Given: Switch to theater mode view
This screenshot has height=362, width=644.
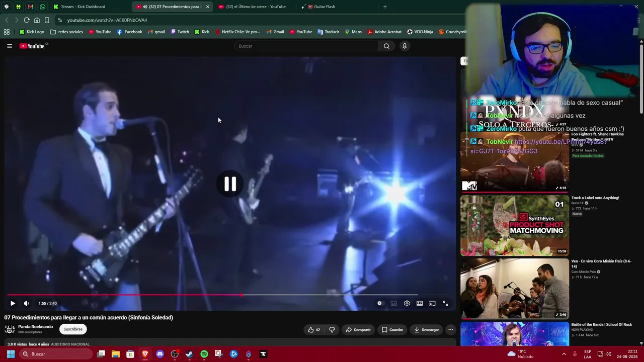Looking at the screenshot, I should tap(420, 303).
